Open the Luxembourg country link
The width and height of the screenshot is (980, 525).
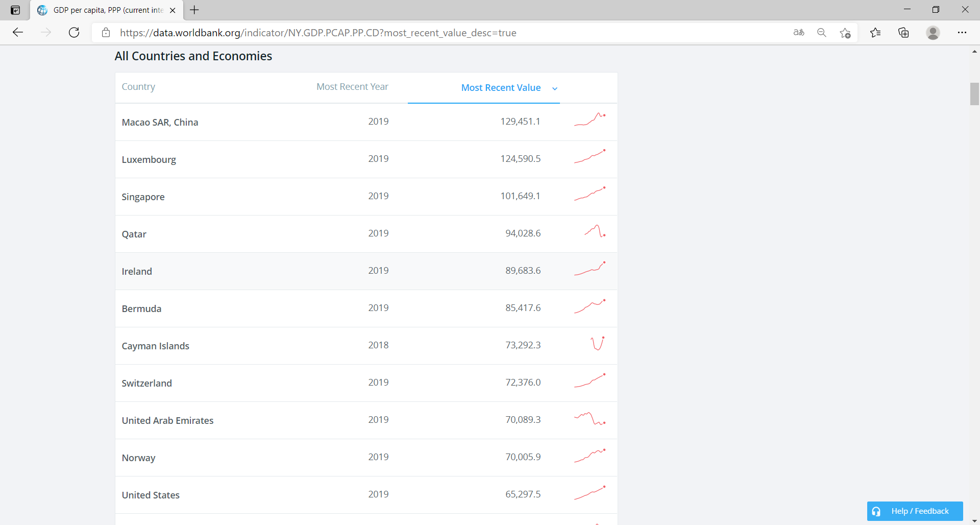coord(149,160)
